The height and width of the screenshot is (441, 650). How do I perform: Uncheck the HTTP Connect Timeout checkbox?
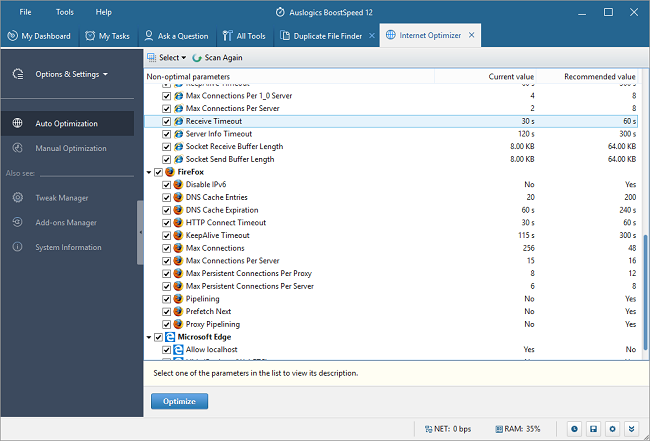pyautogui.click(x=167, y=223)
